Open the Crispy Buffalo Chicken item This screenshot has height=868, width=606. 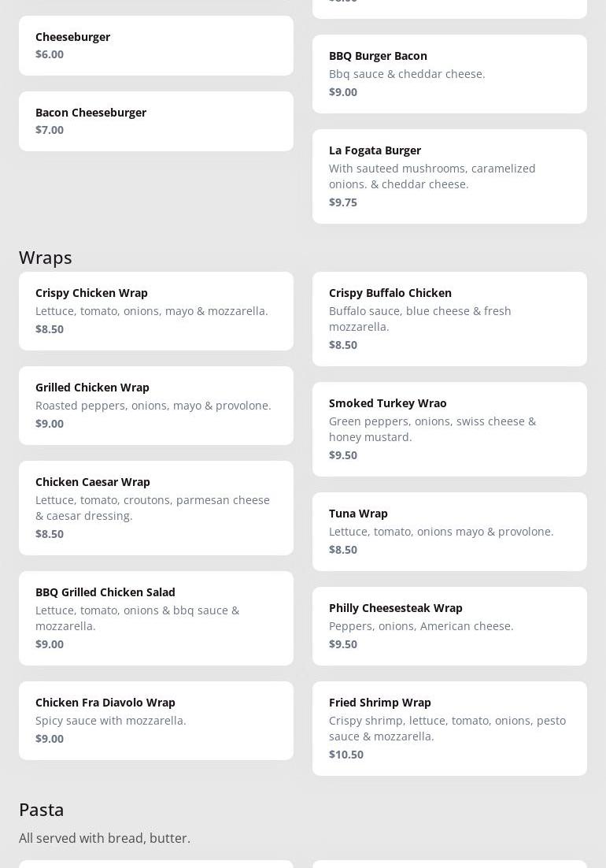[449, 319]
